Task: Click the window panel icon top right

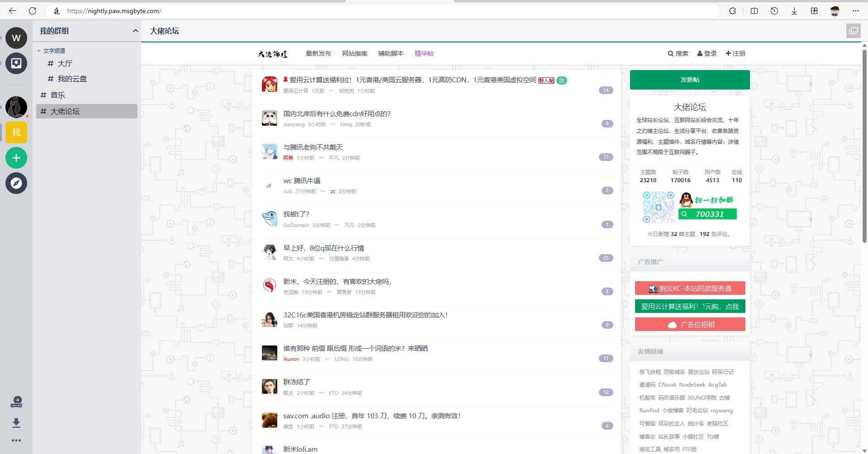Action: pyautogui.click(x=853, y=31)
